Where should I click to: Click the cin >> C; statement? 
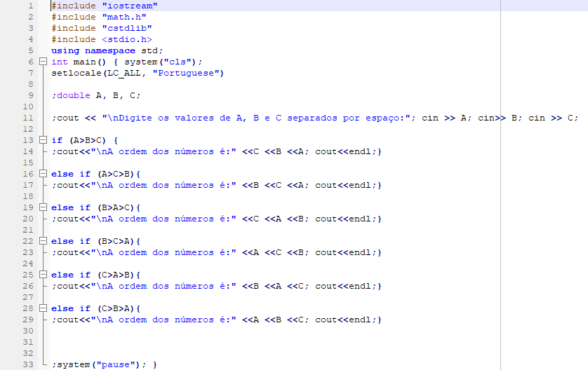(554, 118)
